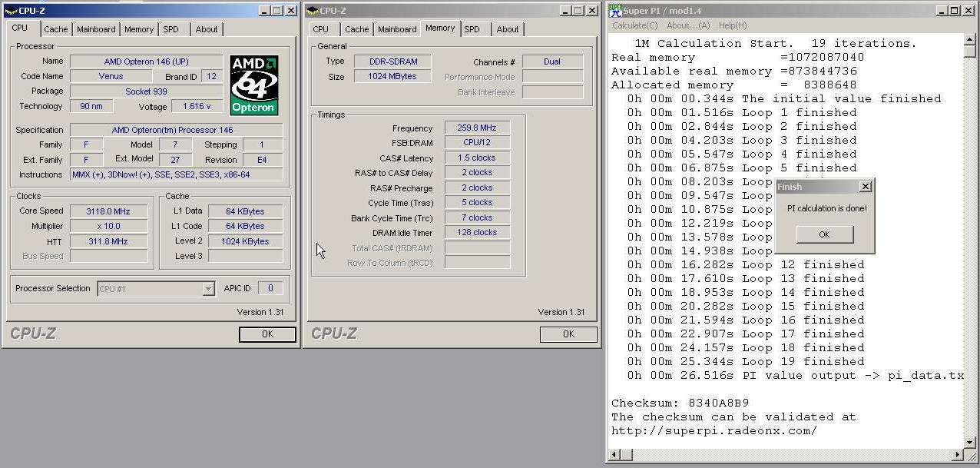Open Cache tab in Memory CPU-Z window

[x=356, y=29]
